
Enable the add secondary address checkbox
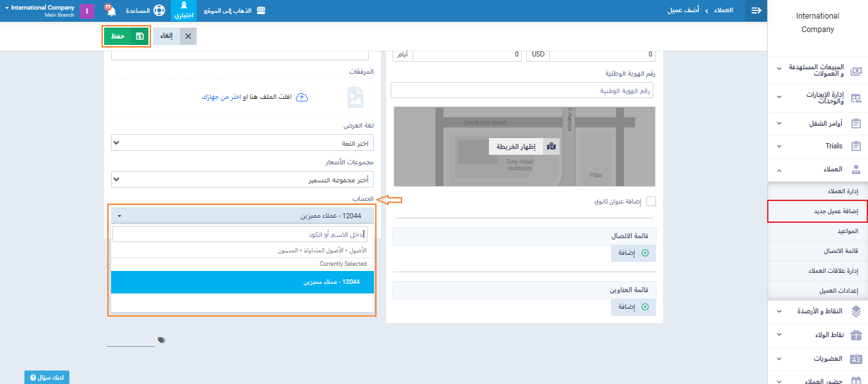(x=651, y=202)
